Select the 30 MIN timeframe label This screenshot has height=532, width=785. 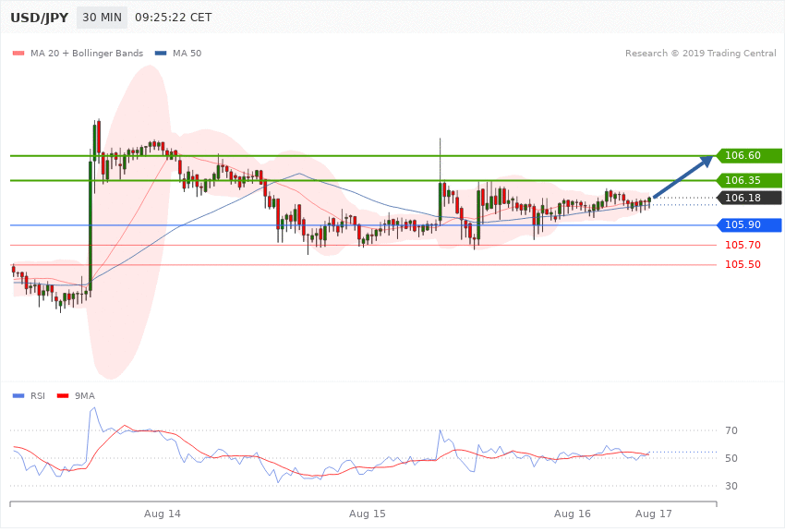tap(102, 18)
